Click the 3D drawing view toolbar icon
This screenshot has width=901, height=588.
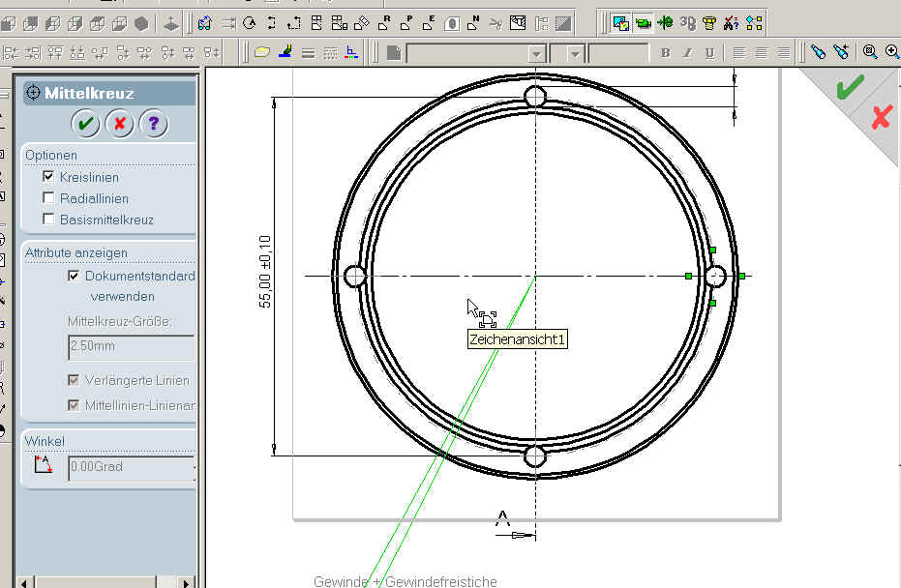(687, 22)
